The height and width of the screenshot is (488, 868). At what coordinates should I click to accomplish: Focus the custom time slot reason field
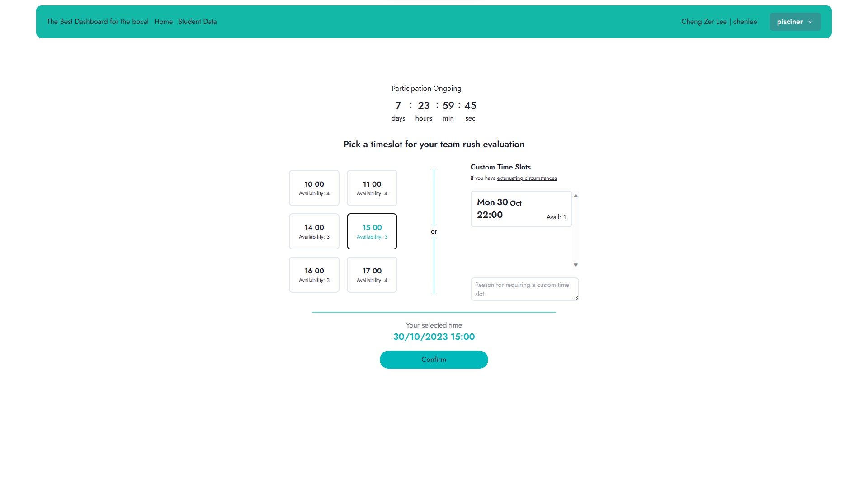(524, 289)
